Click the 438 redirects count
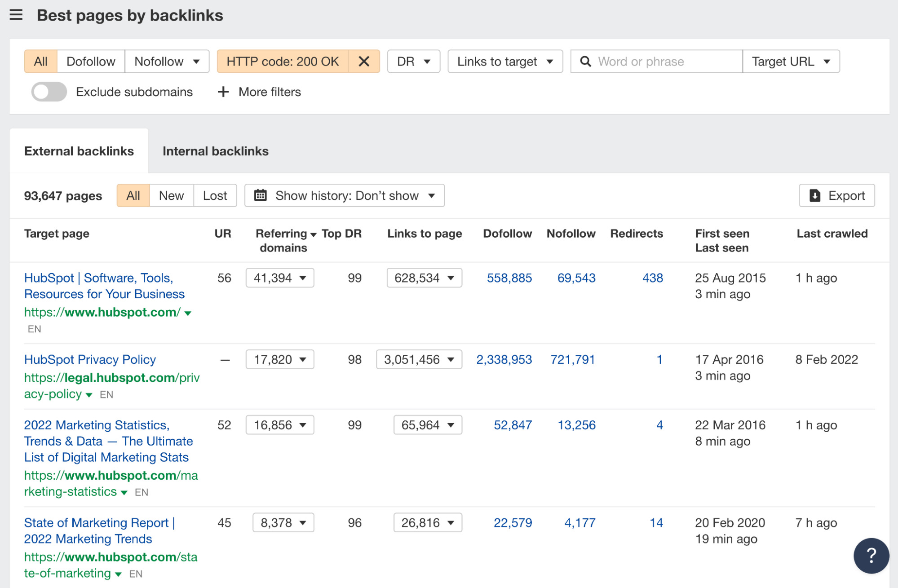 pos(652,278)
